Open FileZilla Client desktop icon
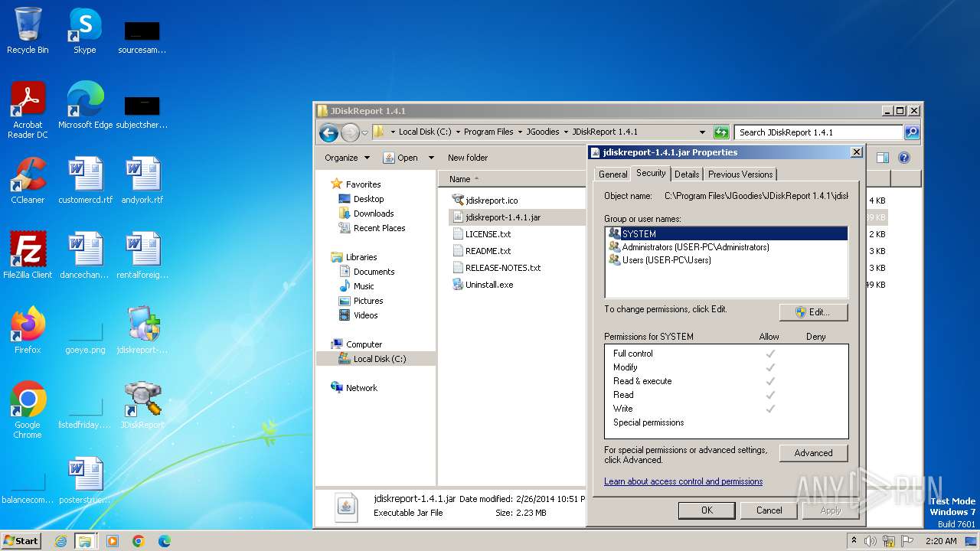Image resolution: width=980 pixels, height=551 pixels. coord(28,255)
